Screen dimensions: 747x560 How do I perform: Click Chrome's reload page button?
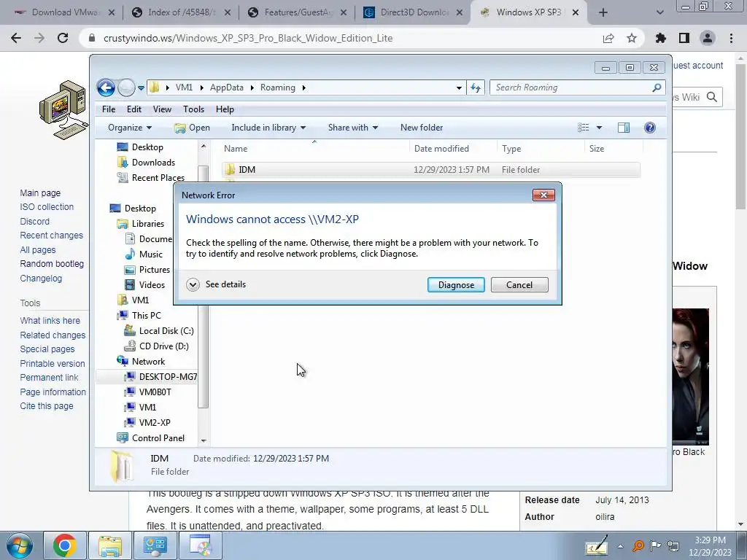(63, 38)
